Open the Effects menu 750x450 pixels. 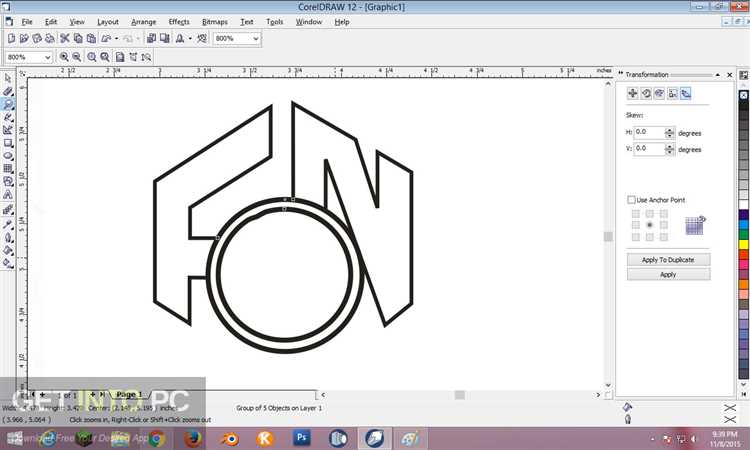click(179, 22)
